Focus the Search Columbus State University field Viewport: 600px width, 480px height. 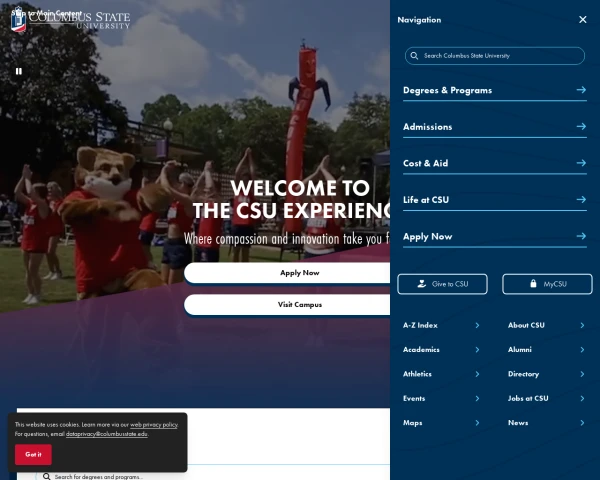(494, 56)
